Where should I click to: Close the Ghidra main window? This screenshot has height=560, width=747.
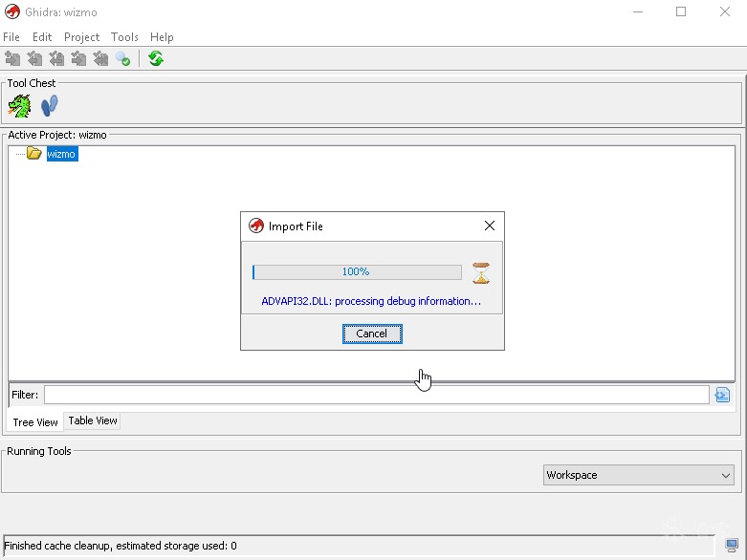pos(725,11)
